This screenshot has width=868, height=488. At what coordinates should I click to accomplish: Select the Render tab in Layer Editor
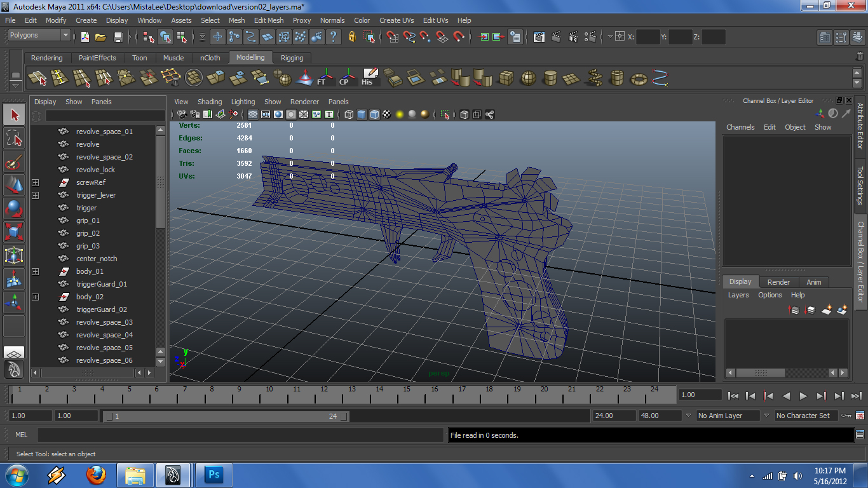coord(778,282)
